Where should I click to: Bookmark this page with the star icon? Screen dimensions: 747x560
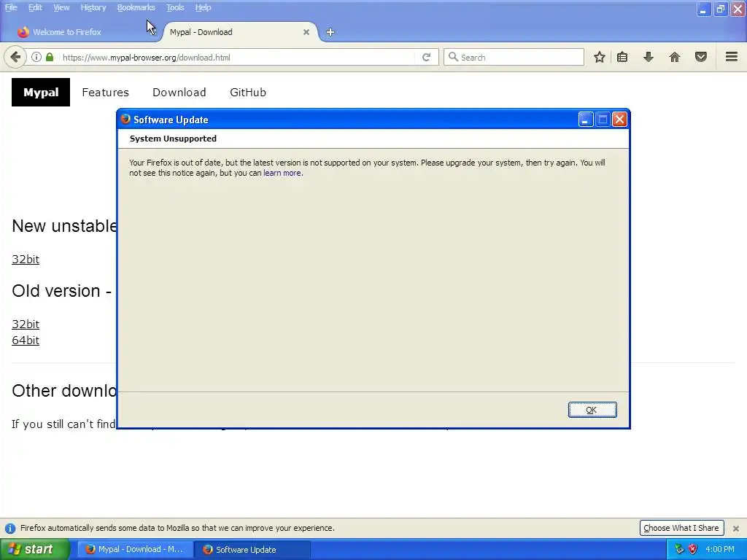[600, 57]
